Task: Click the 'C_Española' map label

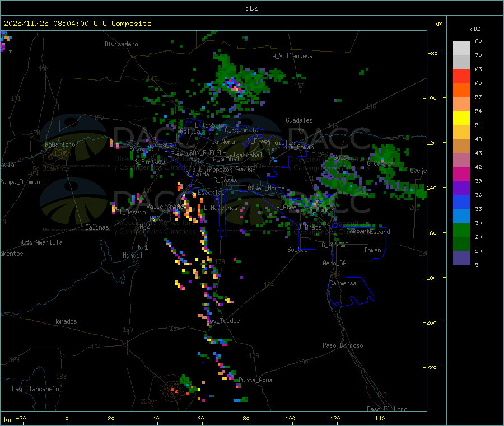Action: tap(241, 130)
